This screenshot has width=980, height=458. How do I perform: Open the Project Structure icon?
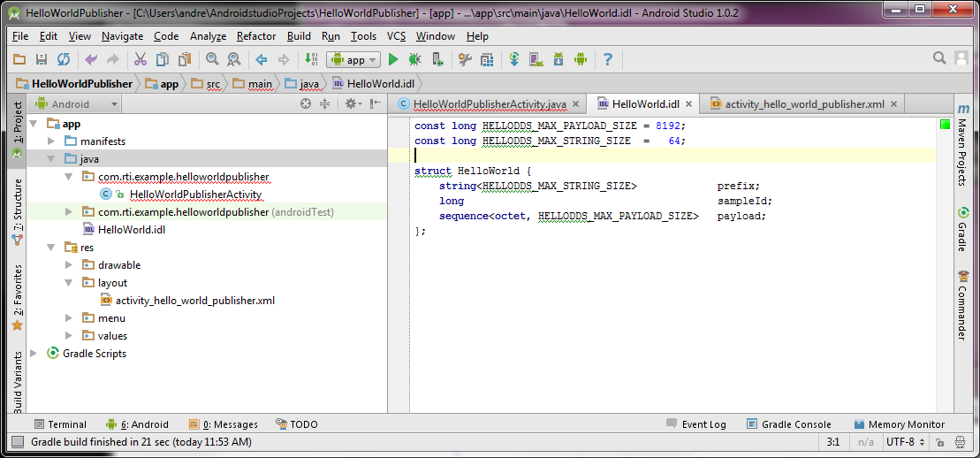coord(487,59)
